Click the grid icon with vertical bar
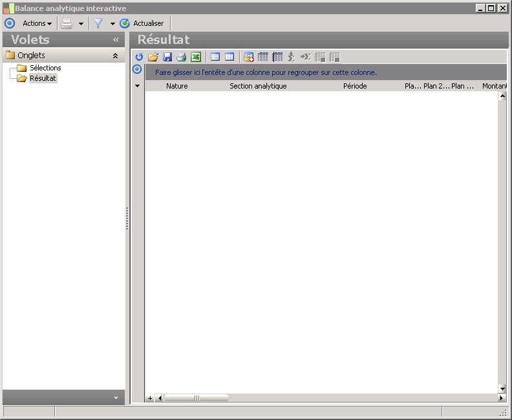 coord(277,57)
